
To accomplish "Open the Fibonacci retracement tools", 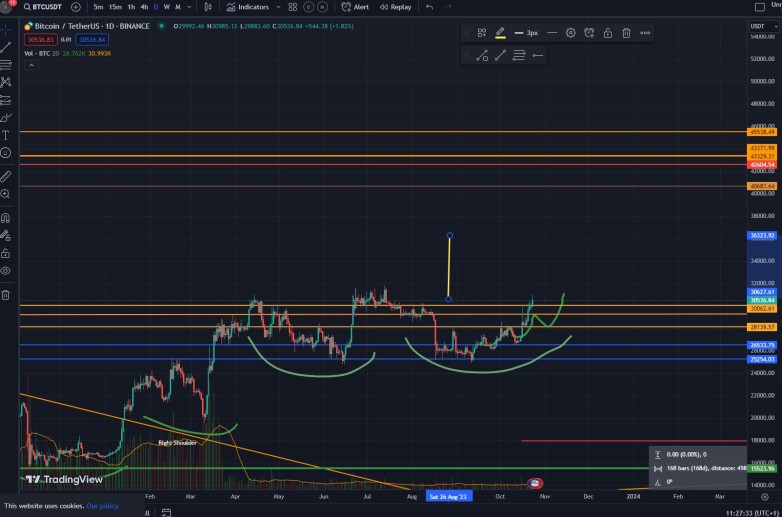I will pos(6,65).
